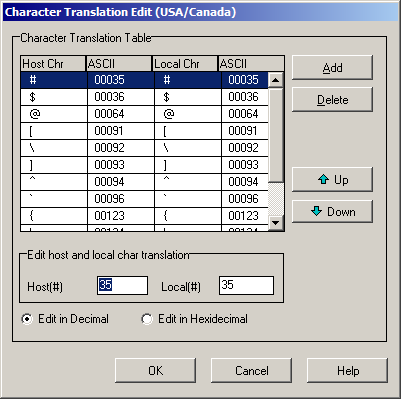The width and height of the screenshot is (401, 399).
Task: Select the host ASCII cell 00096
Action: pos(121,199)
